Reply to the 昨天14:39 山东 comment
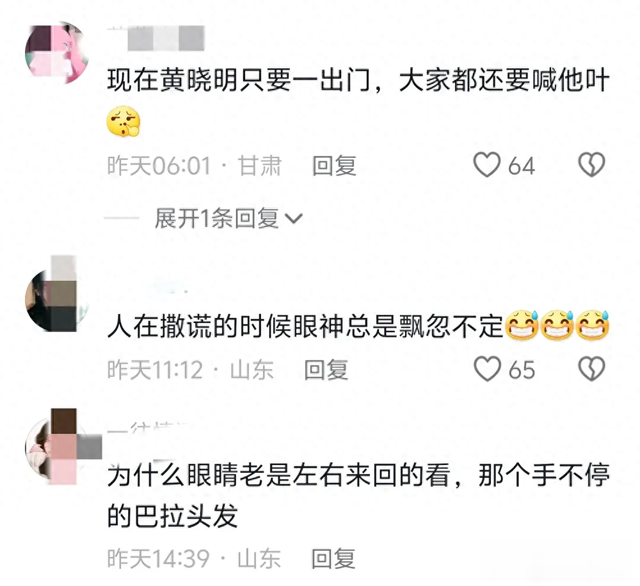This screenshot has width=640, height=586. click(333, 558)
